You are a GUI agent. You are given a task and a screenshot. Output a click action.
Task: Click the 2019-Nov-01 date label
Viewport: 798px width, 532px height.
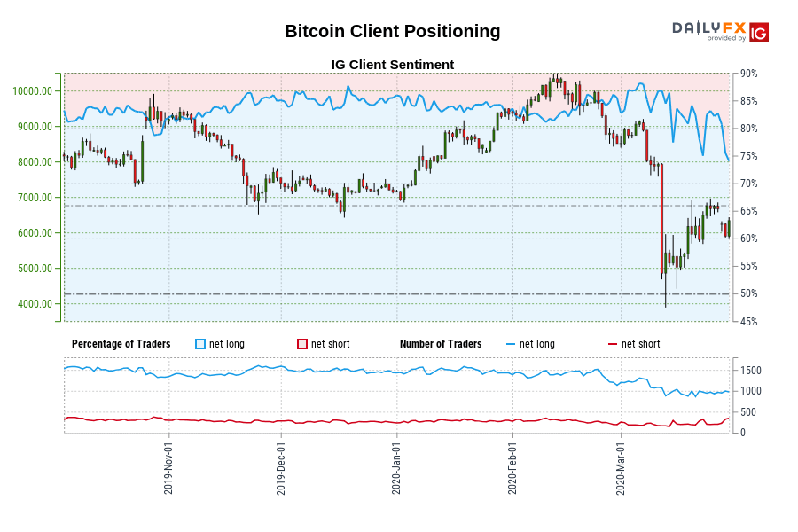pyautogui.click(x=168, y=468)
